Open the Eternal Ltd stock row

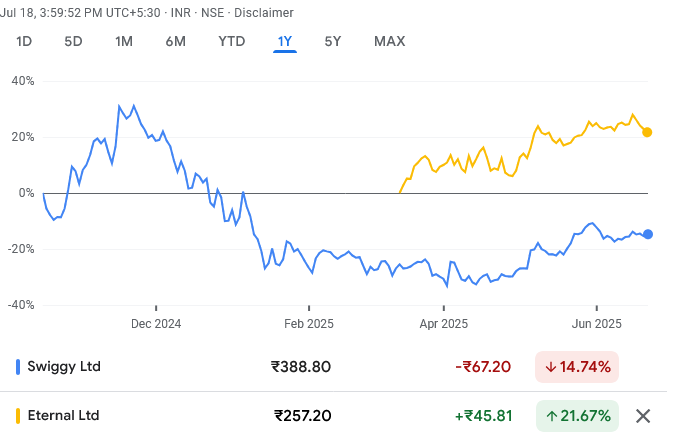point(65,415)
